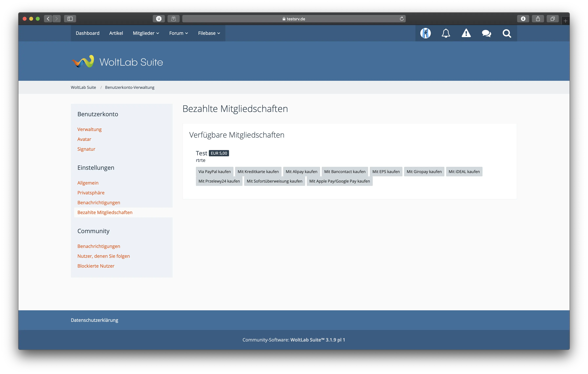Expand the Mitglieder dropdown menu
The image size is (588, 374).
(x=146, y=33)
